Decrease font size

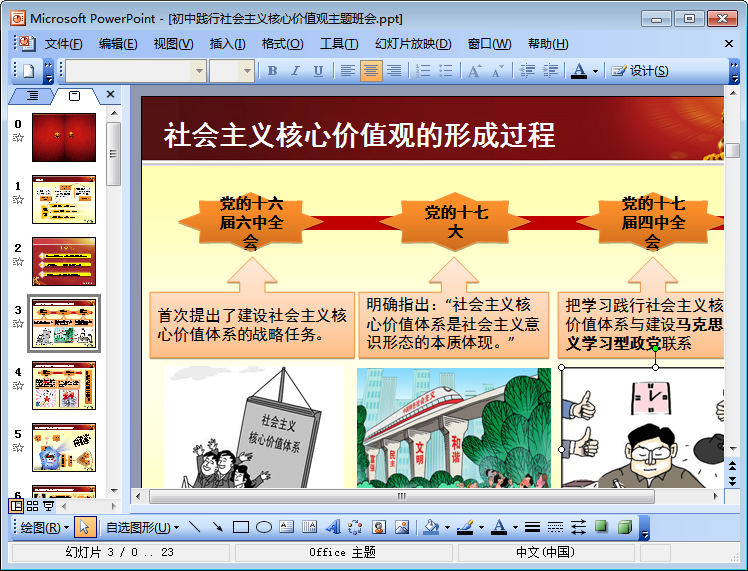click(498, 71)
